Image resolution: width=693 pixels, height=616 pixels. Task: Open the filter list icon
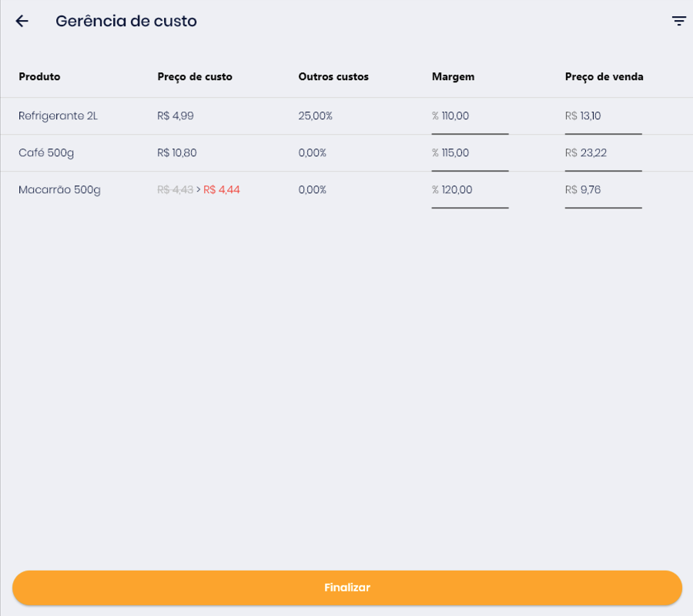click(x=678, y=22)
